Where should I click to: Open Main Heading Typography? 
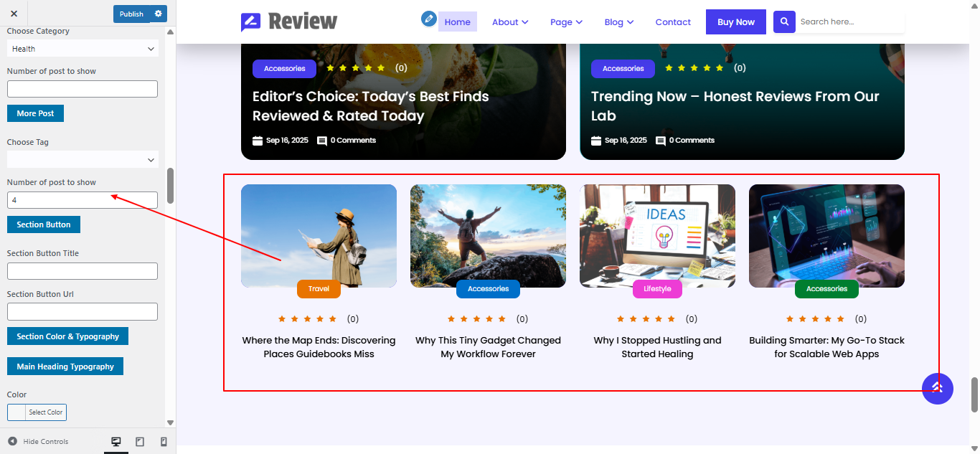click(65, 366)
